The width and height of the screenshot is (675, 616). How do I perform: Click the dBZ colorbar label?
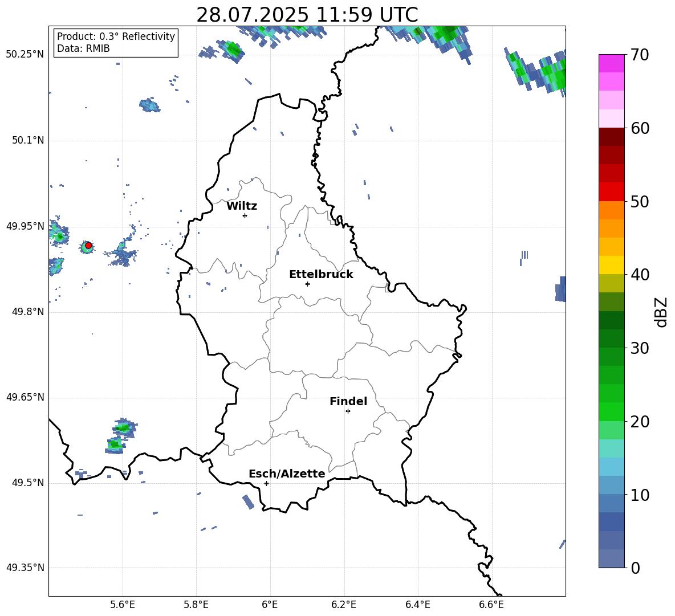click(x=662, y=312)
